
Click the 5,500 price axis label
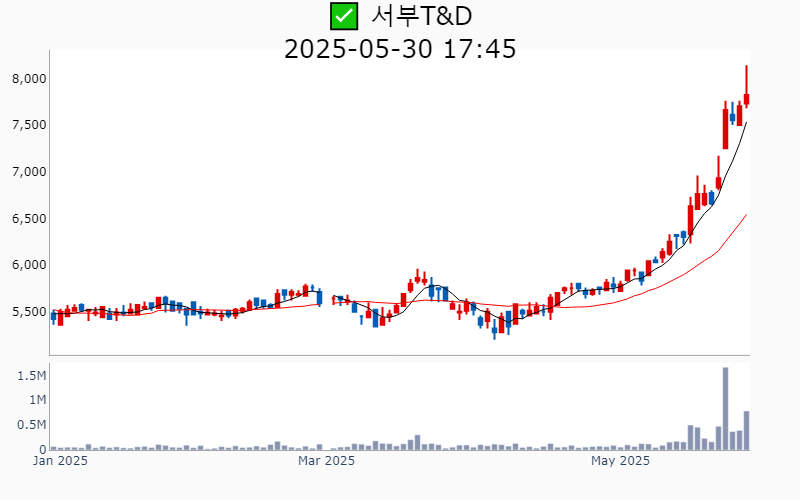point(29,312)
